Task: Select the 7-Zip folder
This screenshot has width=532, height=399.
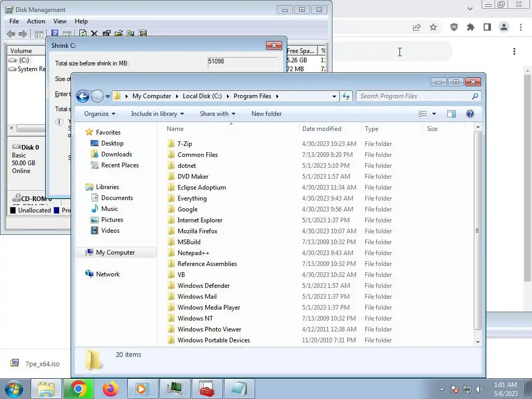Action: click(x=184, y=144)
